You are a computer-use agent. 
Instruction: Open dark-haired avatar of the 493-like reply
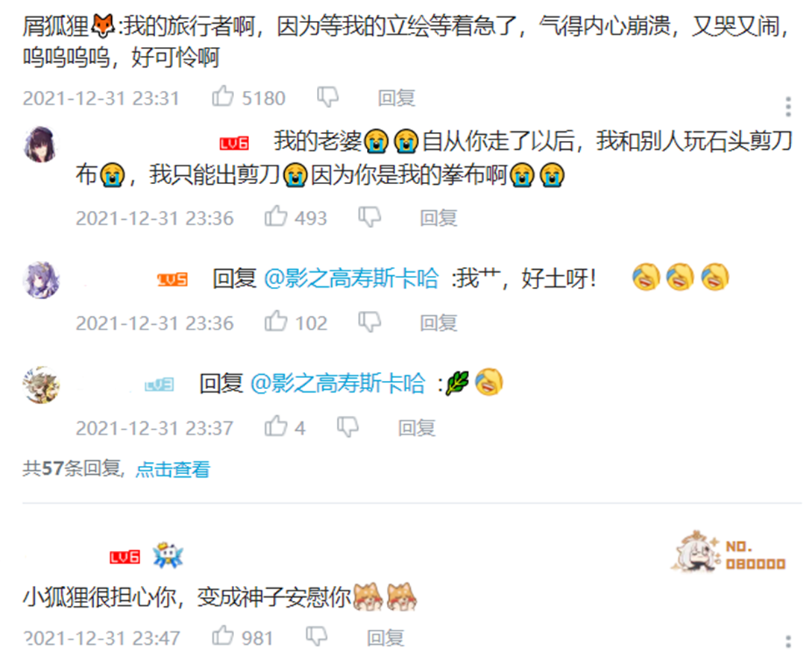(x=40, y=144)
